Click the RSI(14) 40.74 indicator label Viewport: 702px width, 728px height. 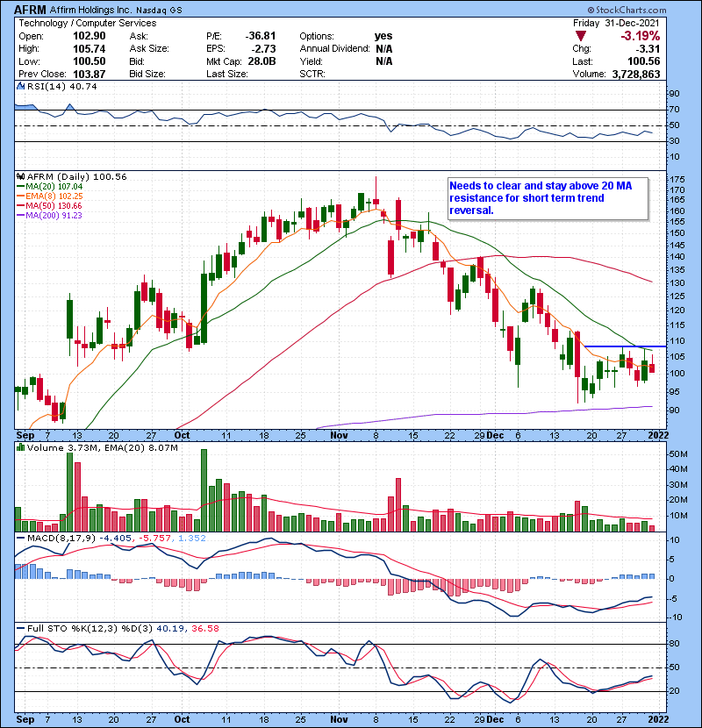(61, 86)
